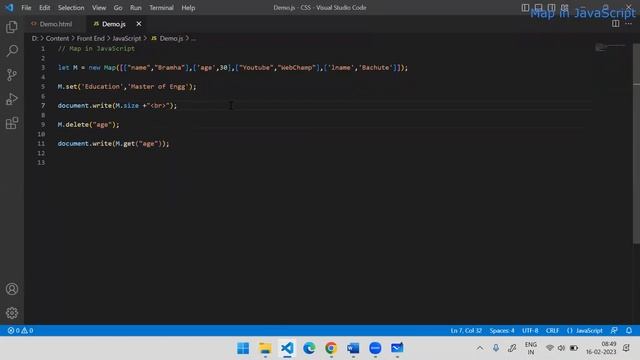Toggle the bottom panel layout
This screenshot has height=360, width=640.
click(x=538, y=7)
